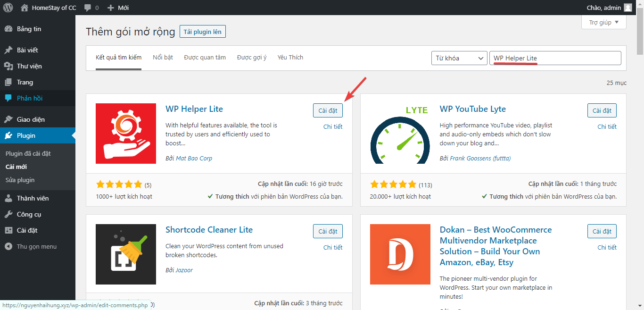The image size is (644, 310).
Task: Open Chi tiết for Dokan plugin
Action: click(x=607, y=247)
